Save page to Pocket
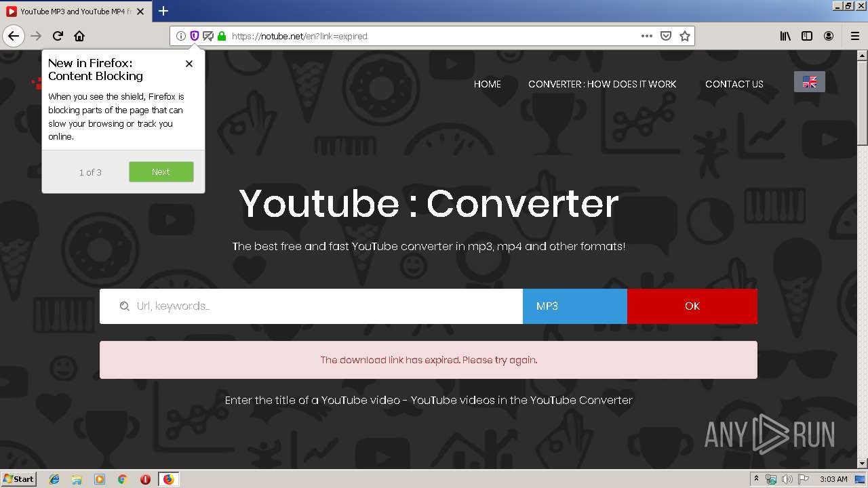 (666, 36)
